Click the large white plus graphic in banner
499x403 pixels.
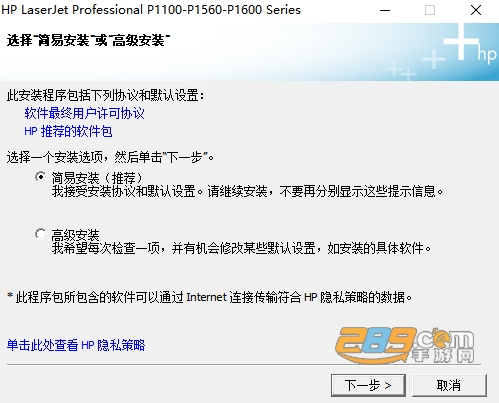coord(461,41)
